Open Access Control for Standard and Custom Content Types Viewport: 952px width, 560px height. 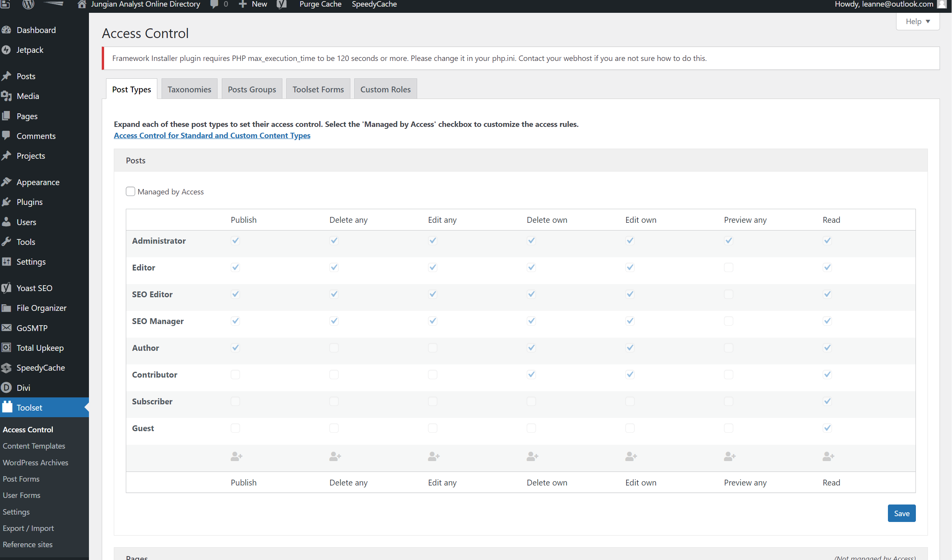tap(212, 135)
